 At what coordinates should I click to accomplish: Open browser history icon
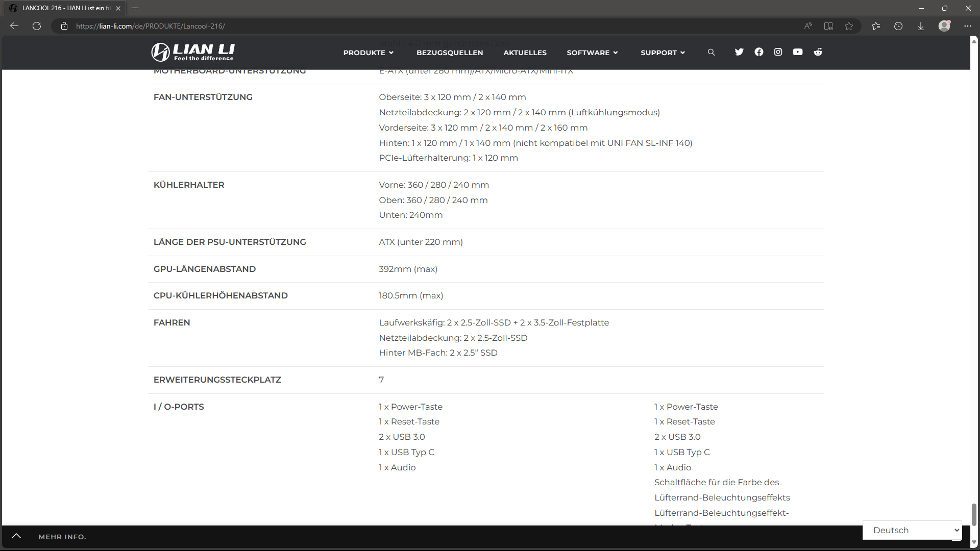898,26
